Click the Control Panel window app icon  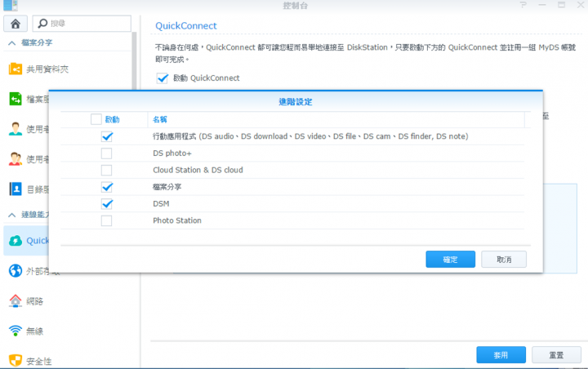point(11,5)
